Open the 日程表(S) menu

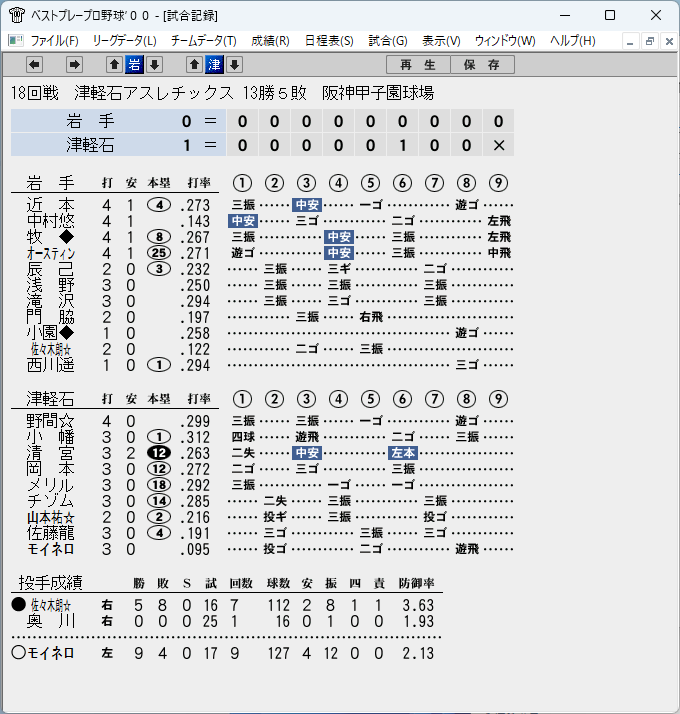tap(329, 41)
